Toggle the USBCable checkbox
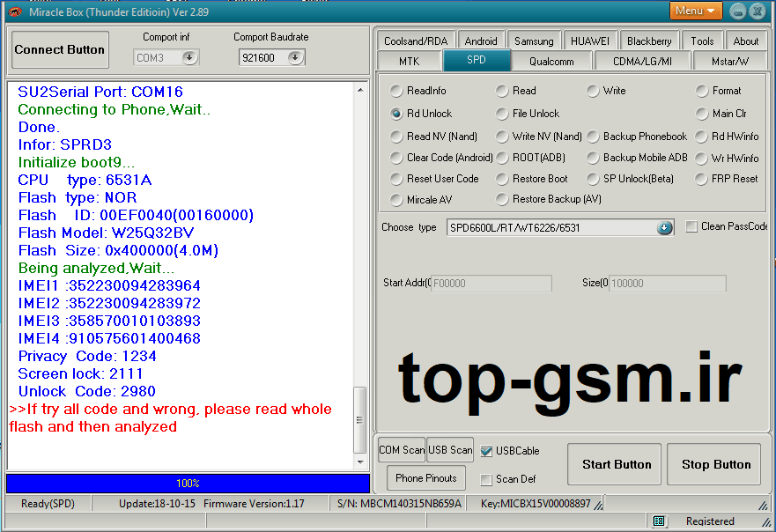Image resolution: width=776 pixels, height=532 pixels. coord(486,451)
